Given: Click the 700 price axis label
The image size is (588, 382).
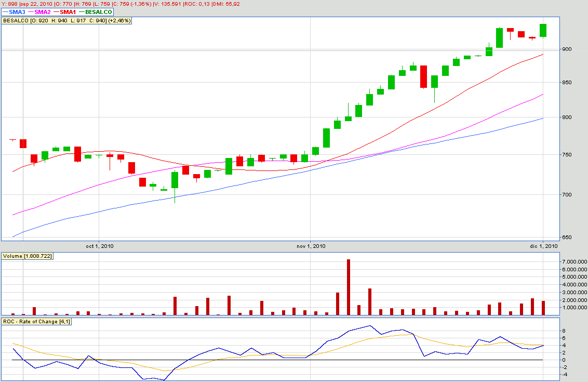Looking at the screenshot, I should pos(567,194).
